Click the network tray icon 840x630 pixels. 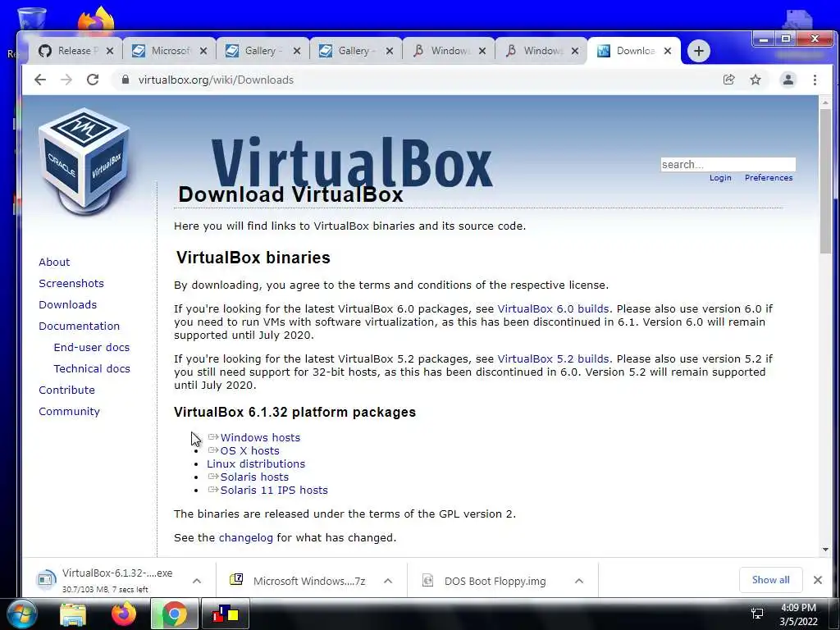(x=757, y=614)
